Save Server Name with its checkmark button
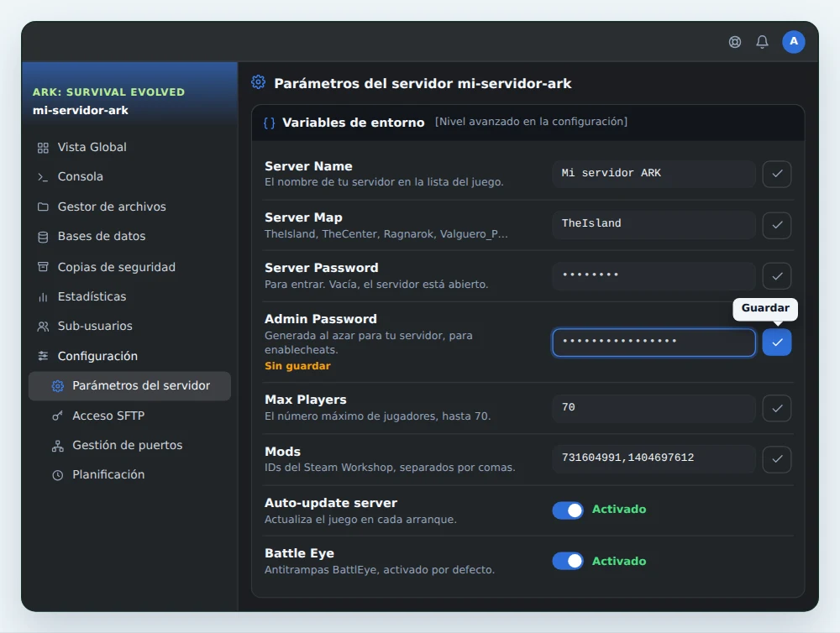This screenshot has width=840, height=633. click(x=777, y=174)
